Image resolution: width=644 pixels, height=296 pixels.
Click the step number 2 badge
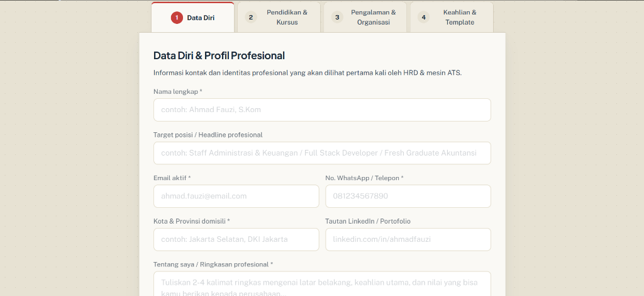250,17
